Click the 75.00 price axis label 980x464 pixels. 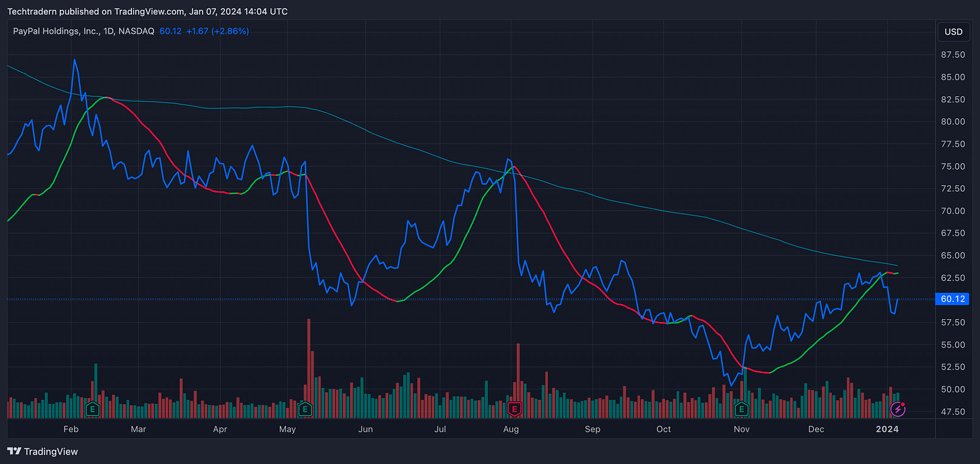pyautogui.click(x=953, y=166)
